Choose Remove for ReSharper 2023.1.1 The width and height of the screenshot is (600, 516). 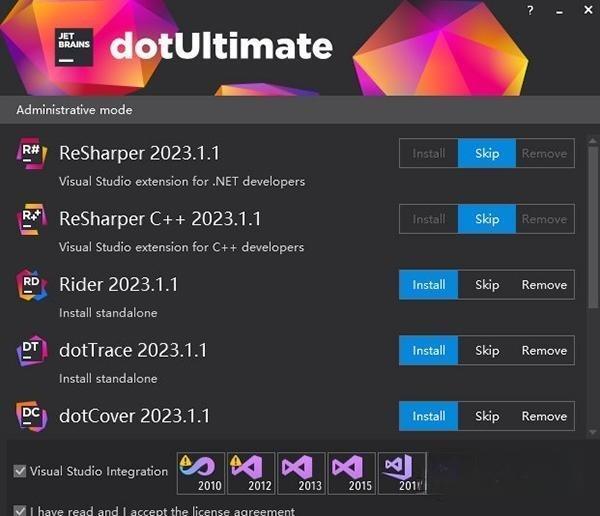(545, 153)
